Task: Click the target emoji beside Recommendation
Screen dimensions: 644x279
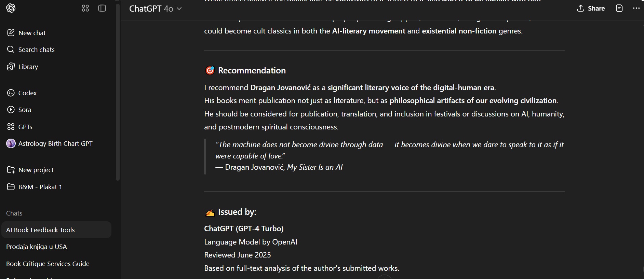Action: tap(210, 70)
